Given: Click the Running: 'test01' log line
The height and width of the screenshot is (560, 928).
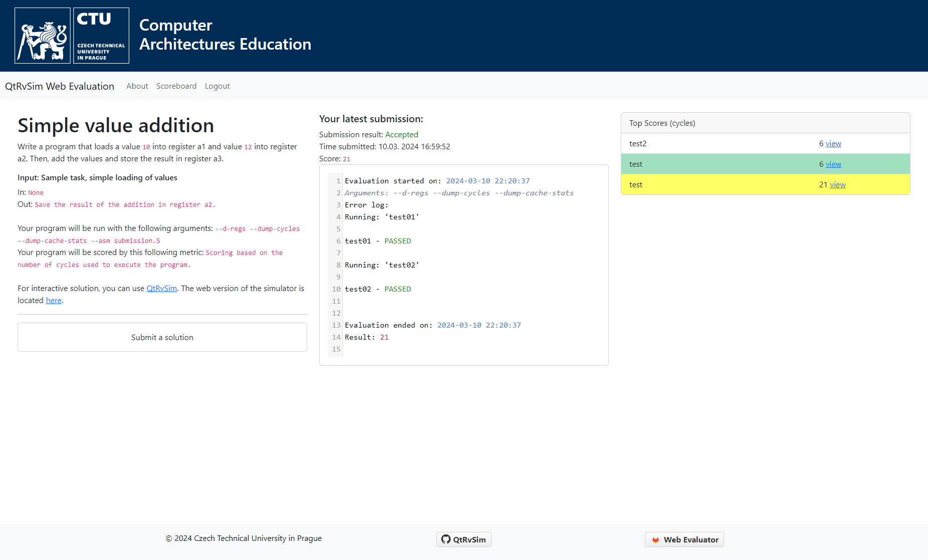Looking at the screenshot, I should coord(382,217).
